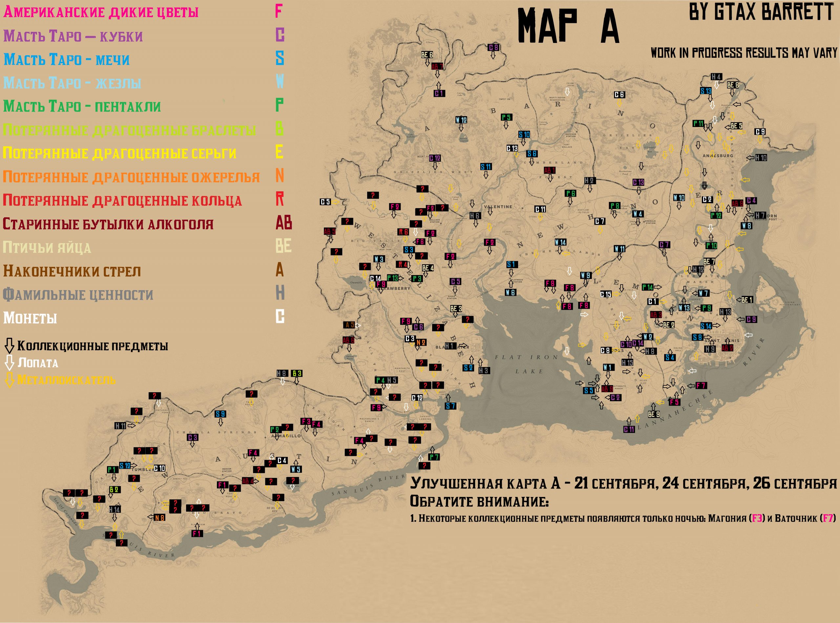Screen dimensions: 840x623
Task: Click the maroon AB legend code
Action: pos(283,223)
